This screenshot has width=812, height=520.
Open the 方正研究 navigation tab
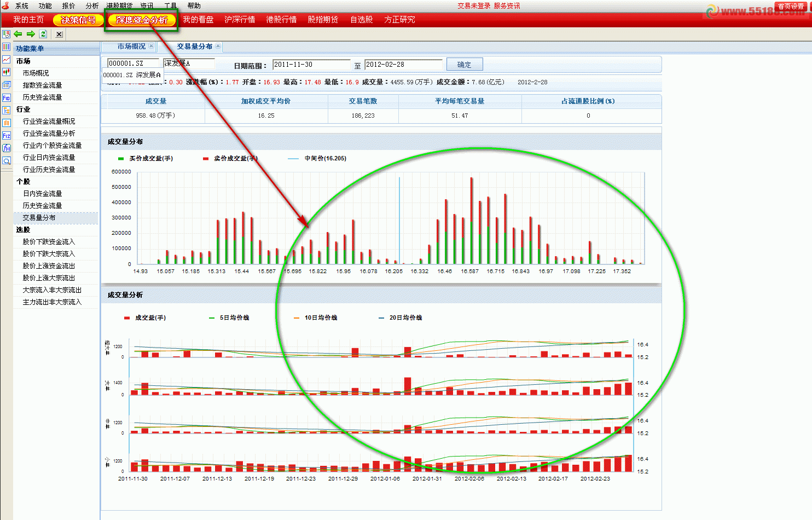click(x=399, y=20)
